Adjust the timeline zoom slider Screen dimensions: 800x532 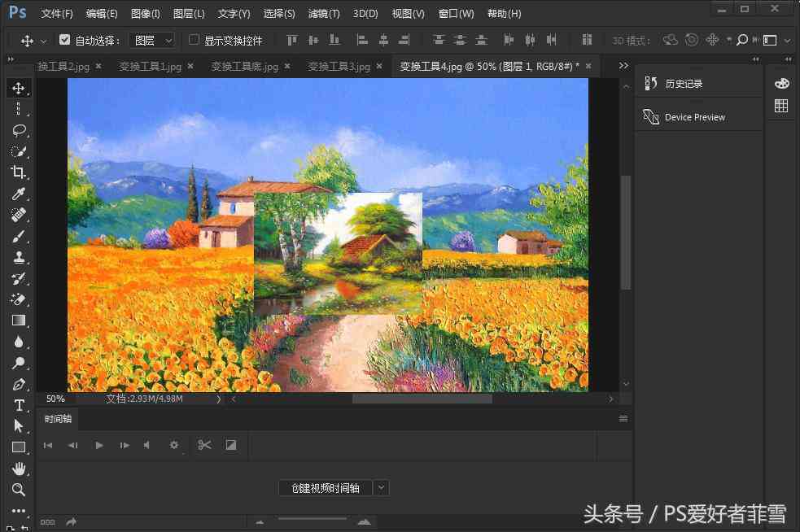coord(313,519)
